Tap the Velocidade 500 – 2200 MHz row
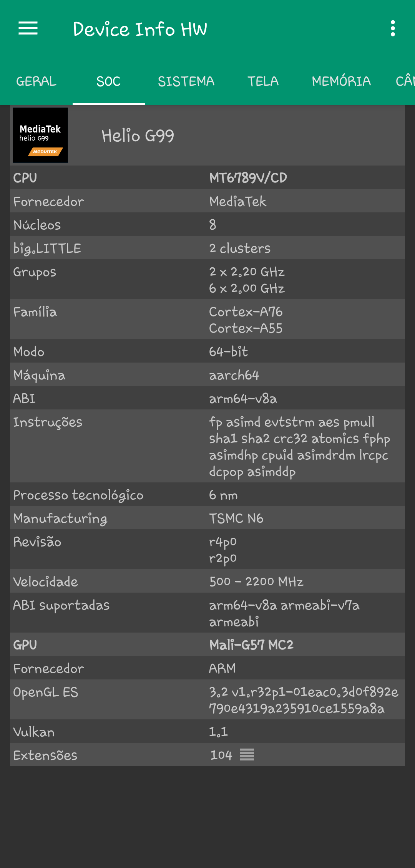415x868 pixels. point(207,581)
